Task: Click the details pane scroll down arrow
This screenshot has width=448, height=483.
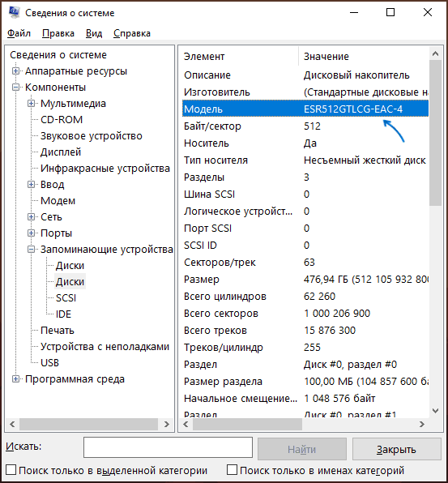Action: [x=435, y=410]
